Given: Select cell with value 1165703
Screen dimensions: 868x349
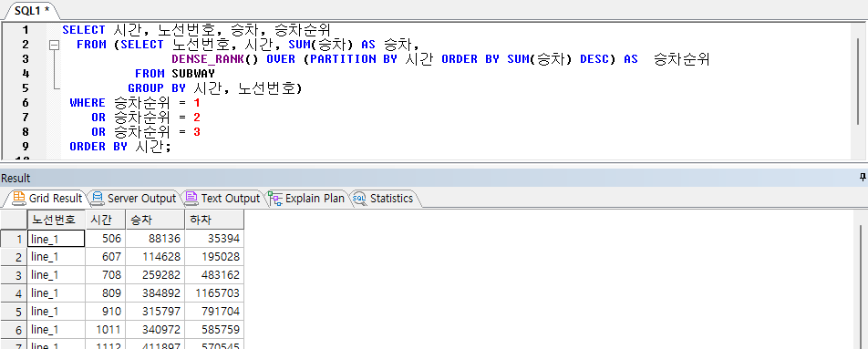Looking at the screenshot, I should pyautogui.click(x=214, y=293).
